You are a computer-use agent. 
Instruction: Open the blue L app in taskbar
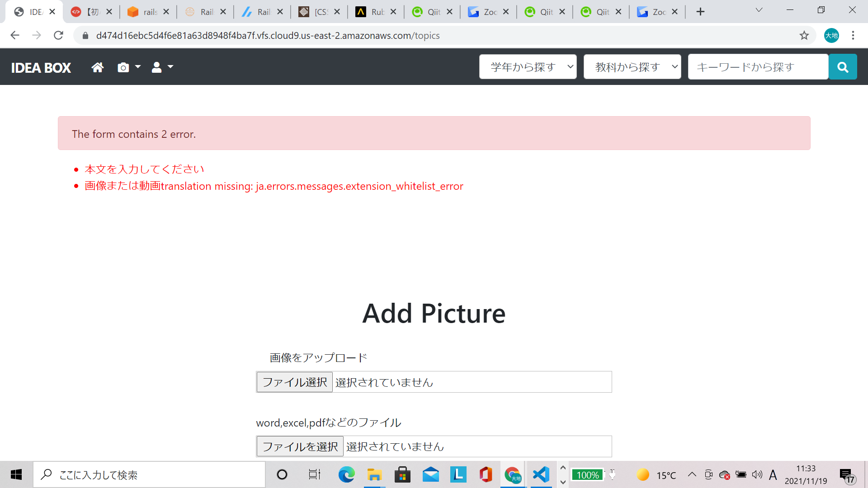coord(458,475)
